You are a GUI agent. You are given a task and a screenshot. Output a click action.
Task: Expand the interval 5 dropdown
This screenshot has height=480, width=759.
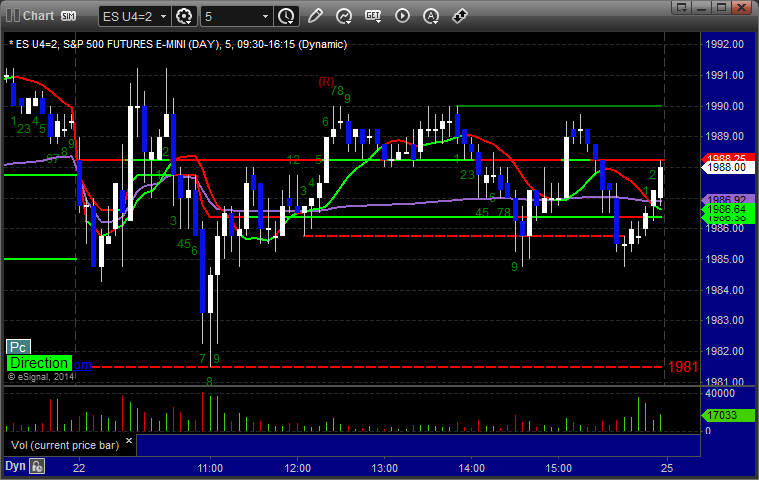[265, 16]
